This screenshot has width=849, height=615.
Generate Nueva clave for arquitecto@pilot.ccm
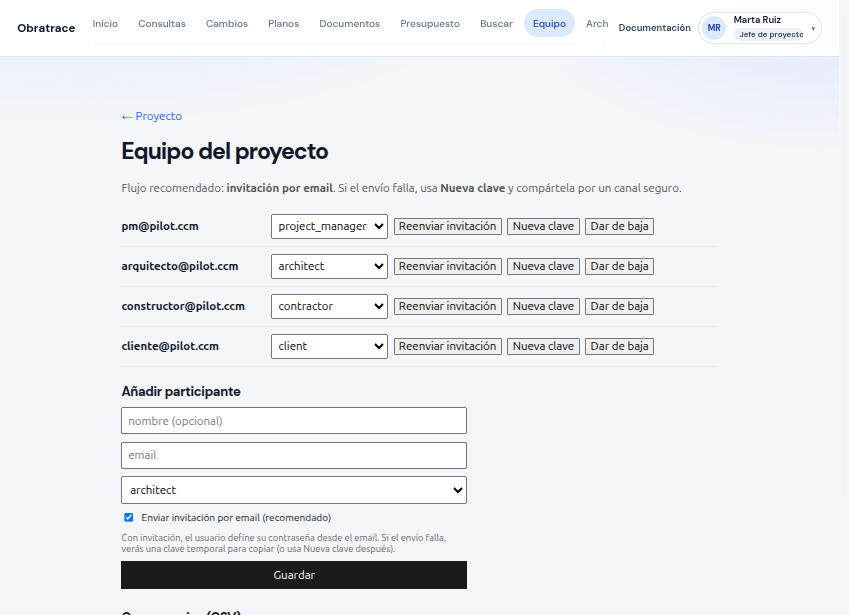pos(544,266)
